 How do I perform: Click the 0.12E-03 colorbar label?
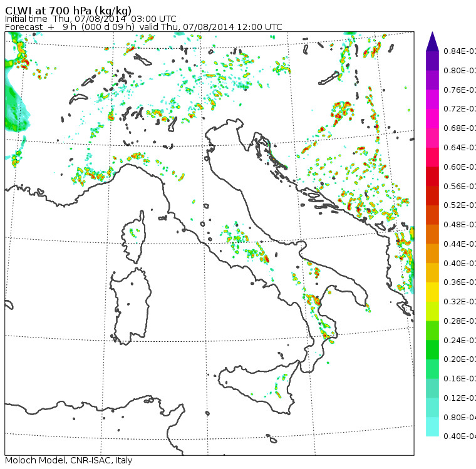pyautogui.click(x=460, y=398)
